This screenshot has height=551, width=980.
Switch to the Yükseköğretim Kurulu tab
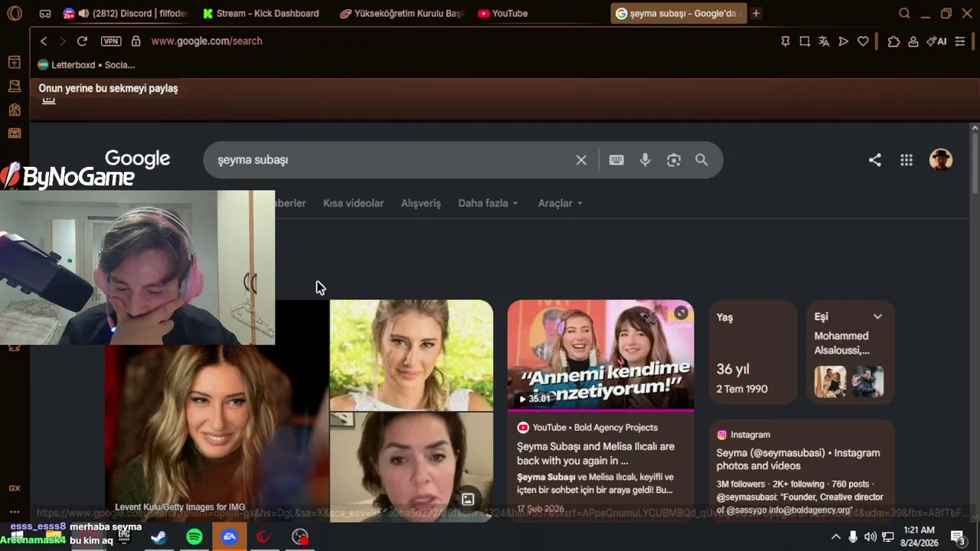(401, 13)
